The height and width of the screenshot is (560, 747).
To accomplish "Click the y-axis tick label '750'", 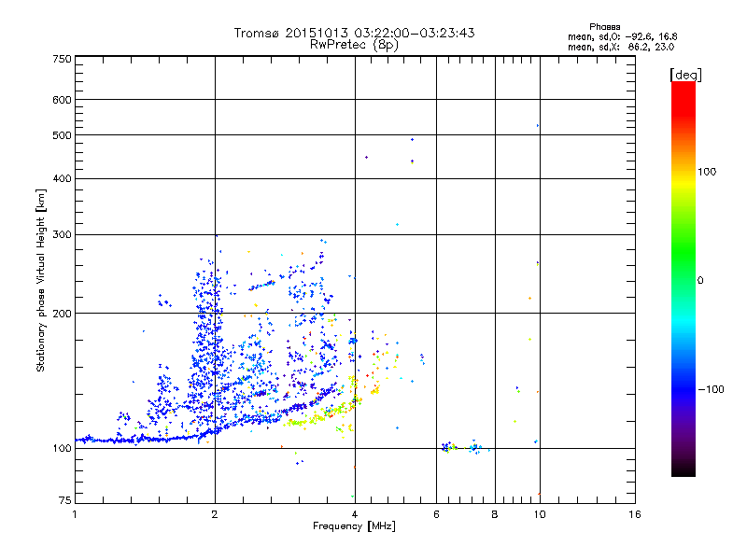I will [x=62, y=59].
